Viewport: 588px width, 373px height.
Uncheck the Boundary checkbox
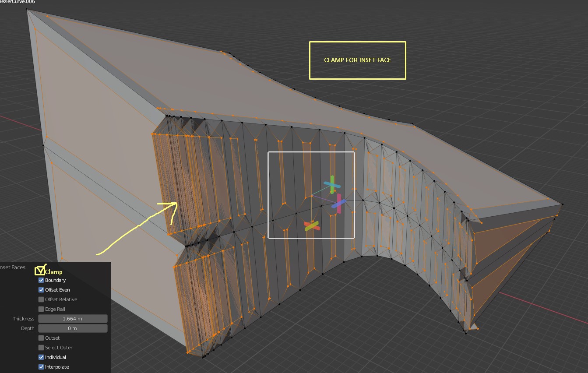[x=41, y=280]
